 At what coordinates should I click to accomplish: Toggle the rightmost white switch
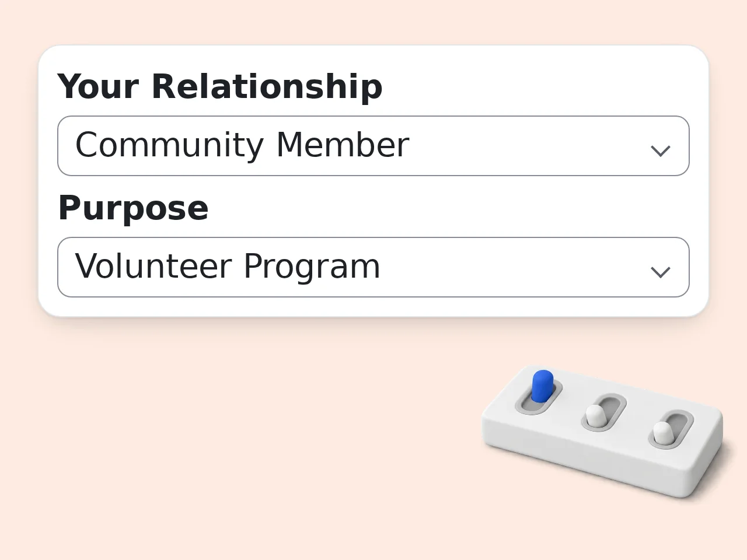662,433
